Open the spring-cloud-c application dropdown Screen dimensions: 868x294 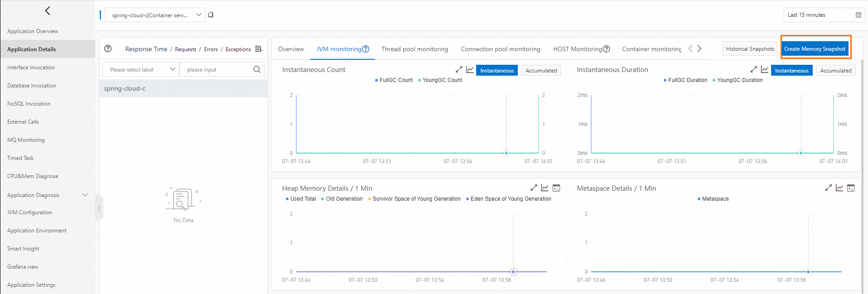(x=155, y=15)
